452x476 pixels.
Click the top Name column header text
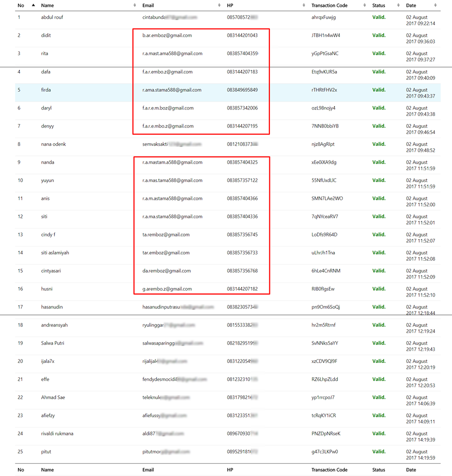coord(48,5)
